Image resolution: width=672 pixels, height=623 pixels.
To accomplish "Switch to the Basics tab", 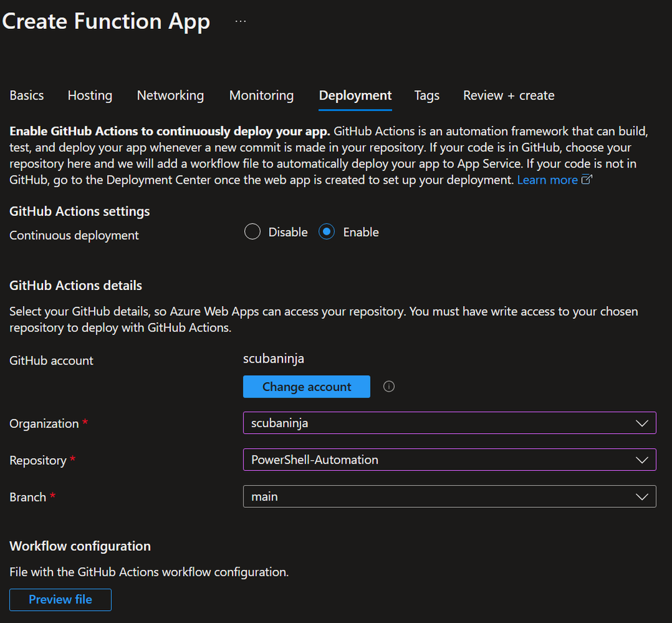I will pyautogui.click(x=27, y=95).
